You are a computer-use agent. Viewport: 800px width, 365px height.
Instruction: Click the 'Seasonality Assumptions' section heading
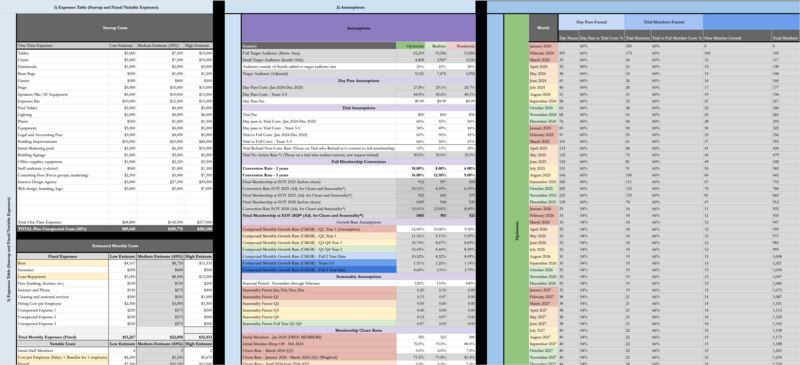[358, 276]
